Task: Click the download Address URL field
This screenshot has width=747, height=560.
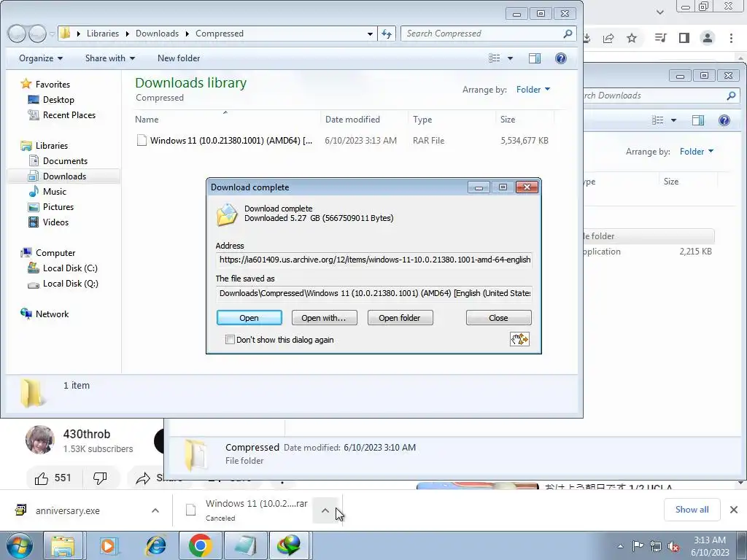Action: pos(374,260)
